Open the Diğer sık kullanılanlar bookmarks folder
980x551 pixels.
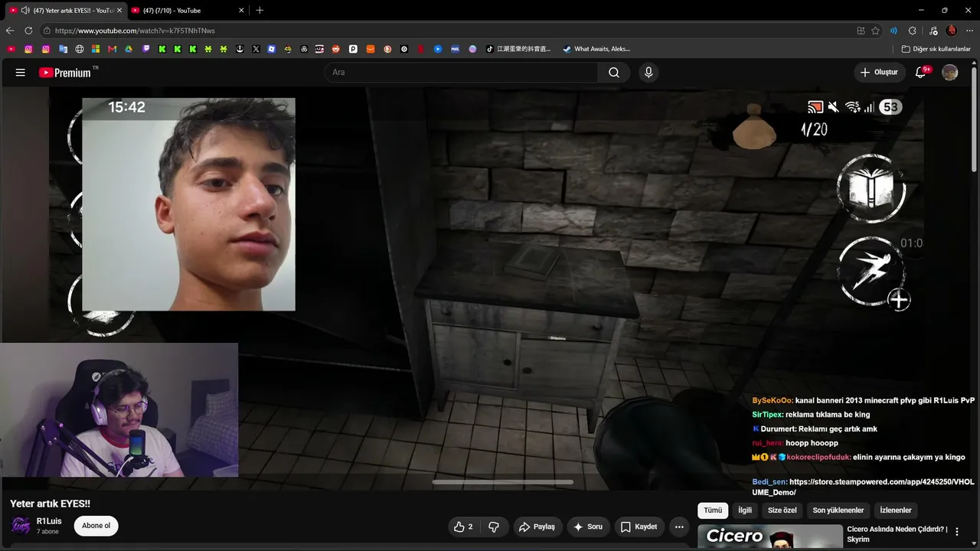click(x=936, y=49)
